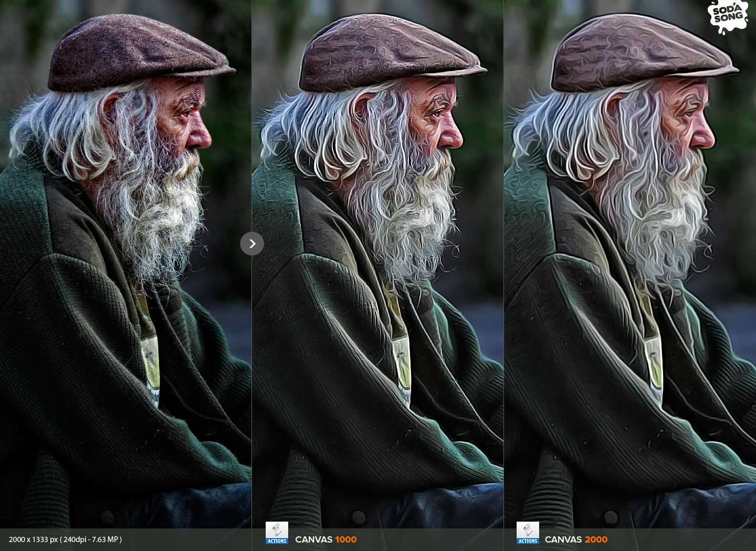Open the Canvas 1000 painted effect image
Viewport: 756px width, 551px height.
[377, 264]
